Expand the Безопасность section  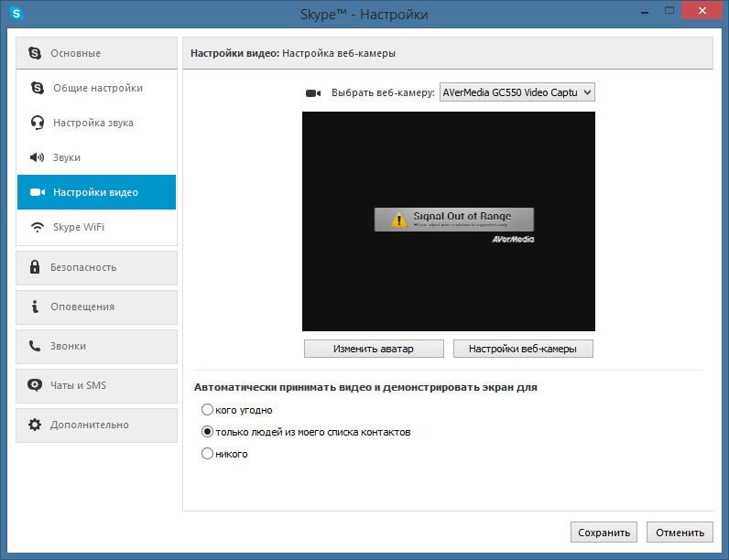point(97,267)
